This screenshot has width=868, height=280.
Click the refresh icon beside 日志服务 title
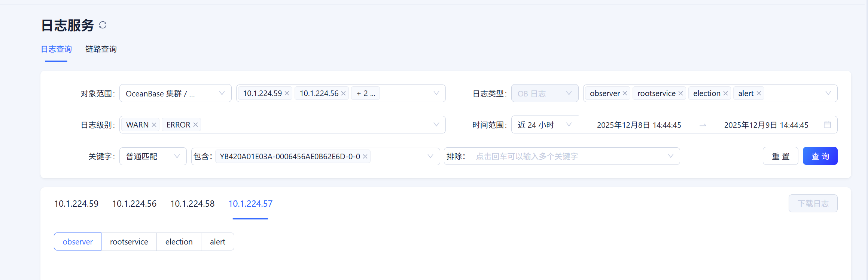pyautogui.click(x=103, y=25)
